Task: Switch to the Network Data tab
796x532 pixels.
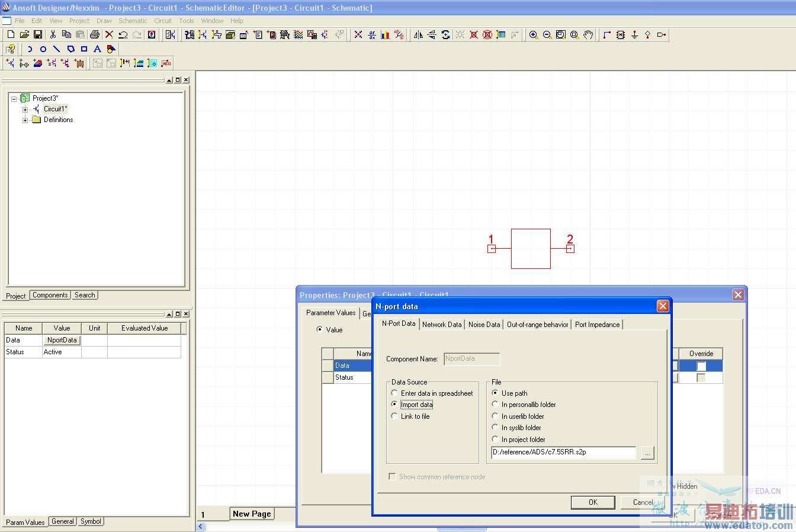Action: click(441, 325)
